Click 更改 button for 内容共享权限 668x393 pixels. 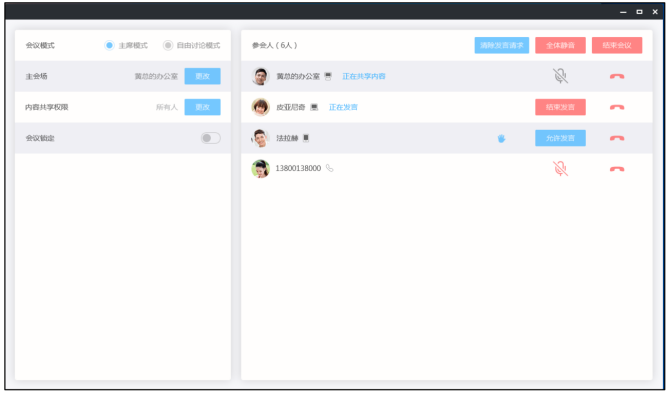point(202,107)
